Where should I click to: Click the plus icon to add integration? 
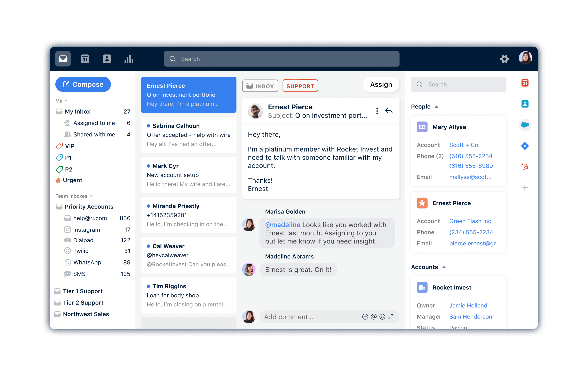tap(525, 188)
